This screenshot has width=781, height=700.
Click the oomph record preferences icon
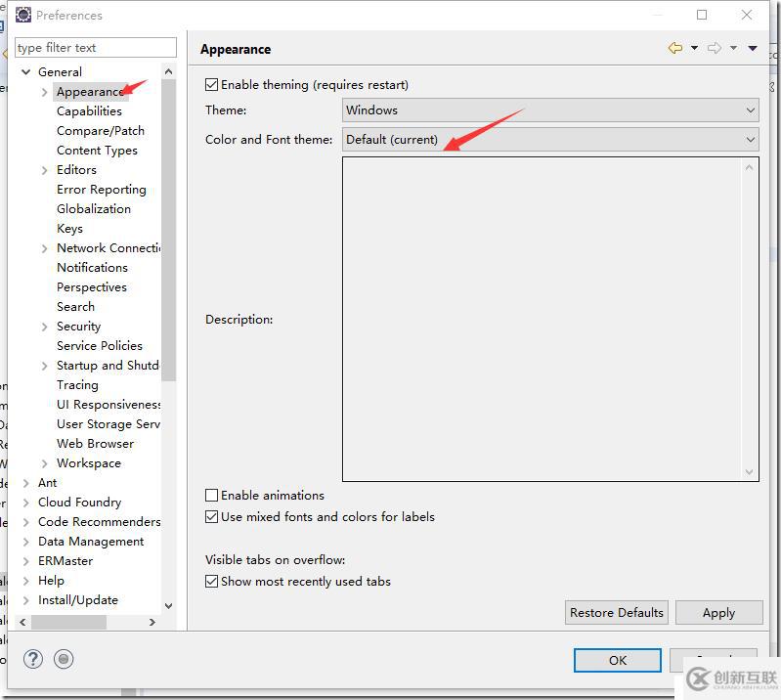click(x=64, y=659)
